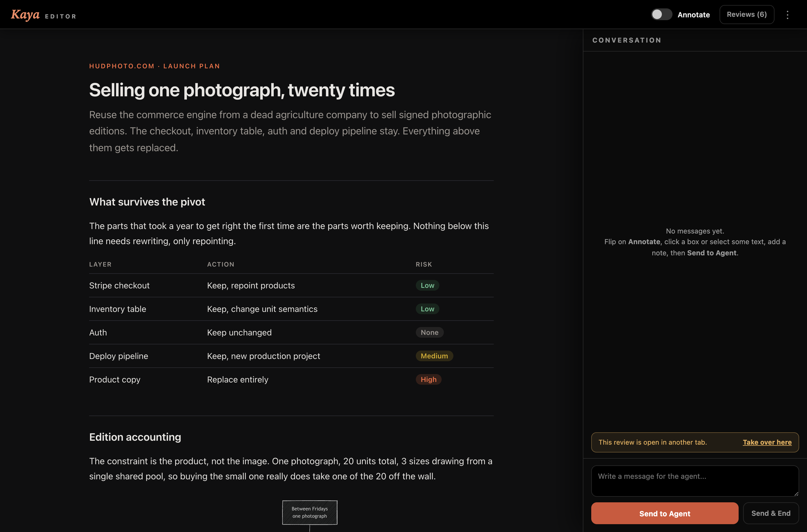Click the title 'Selling one photograph, twenty times'

[x=242, y=90]
